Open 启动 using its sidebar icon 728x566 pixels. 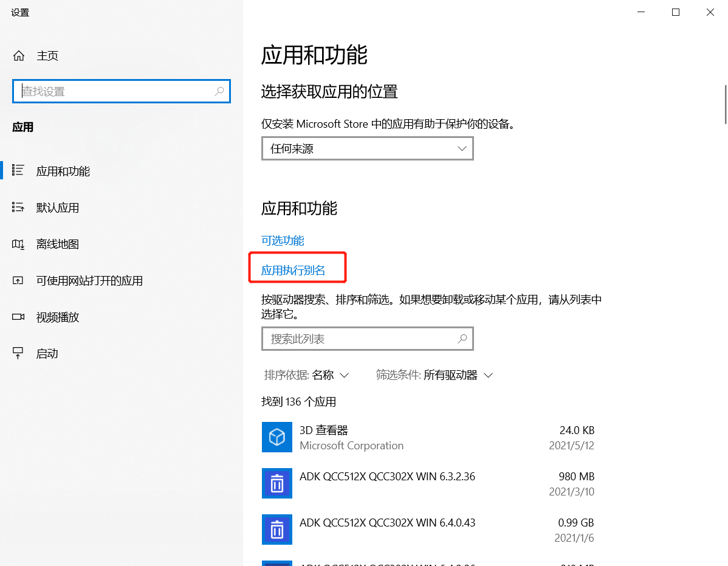click(19, 353)
